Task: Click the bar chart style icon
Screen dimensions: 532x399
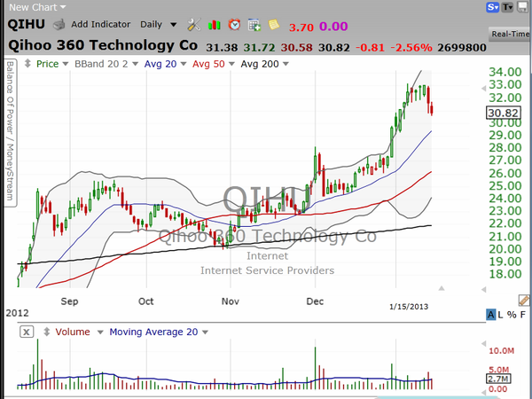Action: pos(214,25)
